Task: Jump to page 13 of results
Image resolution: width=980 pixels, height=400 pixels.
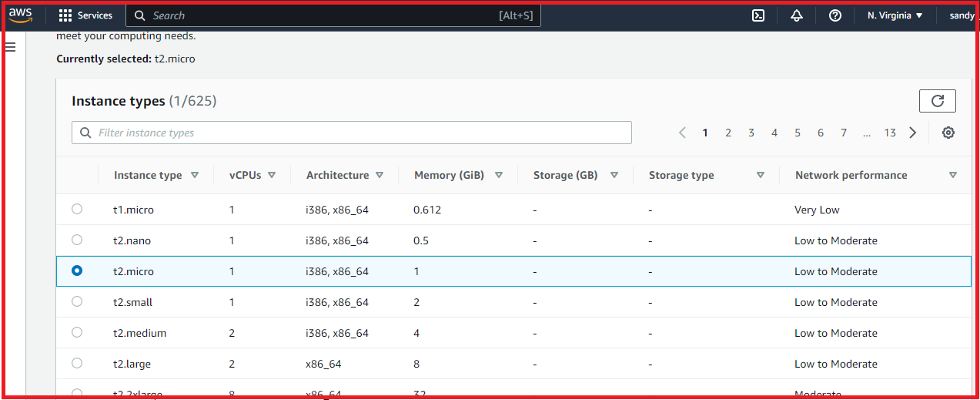Action: (x=890, y=133)
